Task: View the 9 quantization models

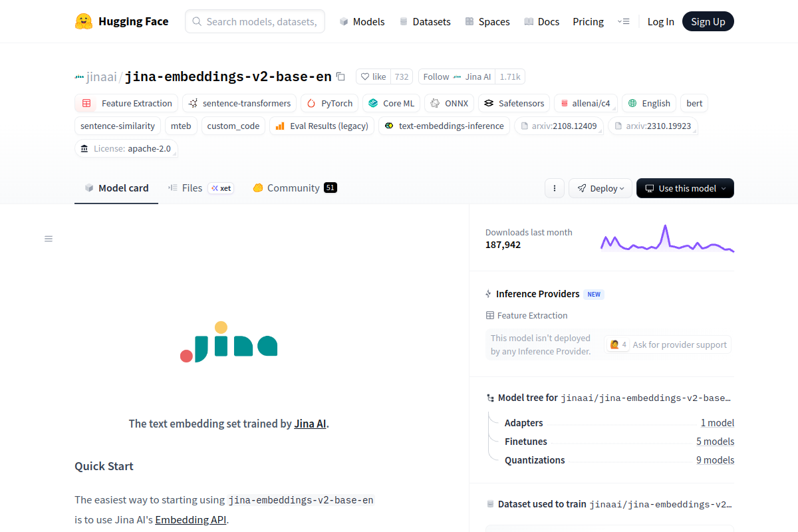Action: click(715, 460)
